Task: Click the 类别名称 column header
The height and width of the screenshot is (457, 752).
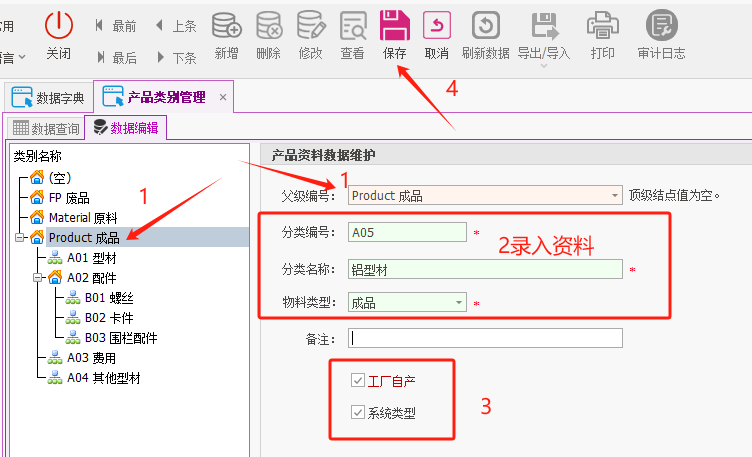Action: pos(37,156)
